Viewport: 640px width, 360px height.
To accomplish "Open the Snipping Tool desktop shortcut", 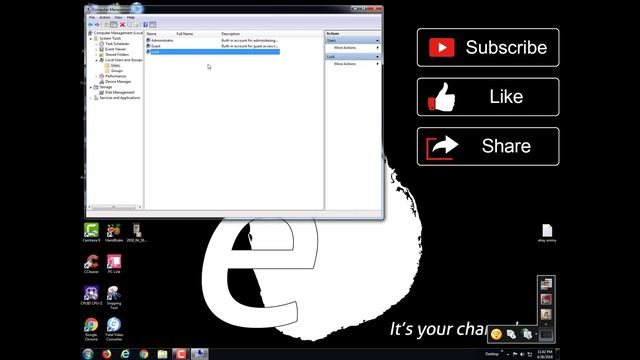I will 114,297.
